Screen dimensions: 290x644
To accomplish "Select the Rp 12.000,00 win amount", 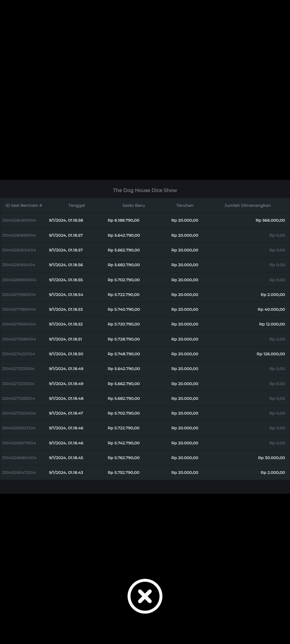I will (272, 324).
